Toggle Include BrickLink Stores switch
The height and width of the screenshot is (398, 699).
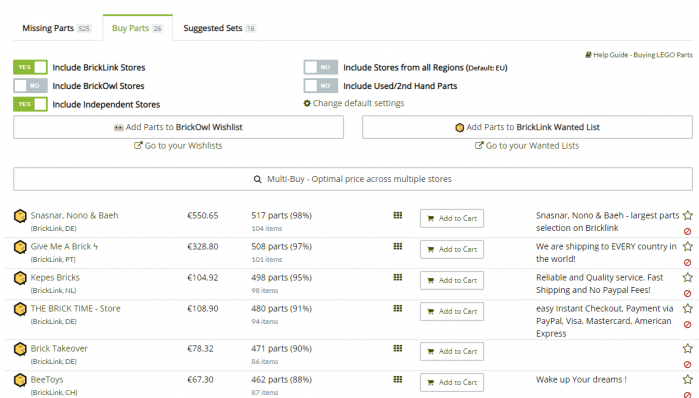point(30,67)
